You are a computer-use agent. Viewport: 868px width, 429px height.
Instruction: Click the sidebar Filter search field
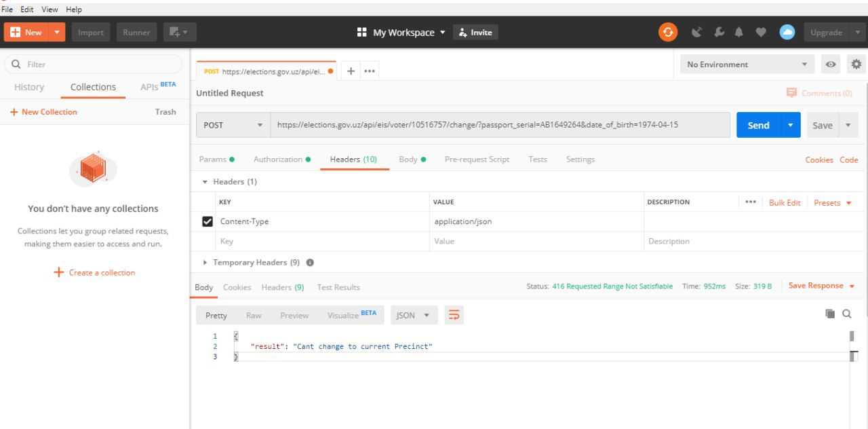pyautogui.click(x=94, y=64)
